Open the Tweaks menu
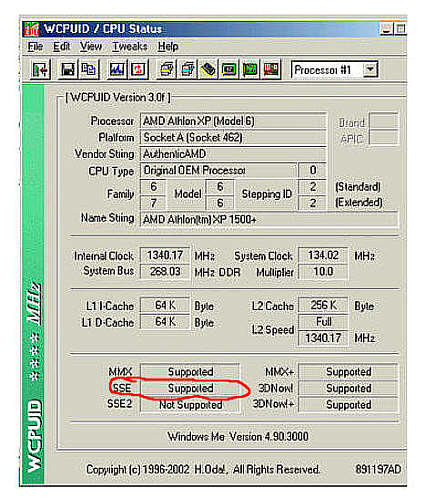 click(x=130, y=46)
